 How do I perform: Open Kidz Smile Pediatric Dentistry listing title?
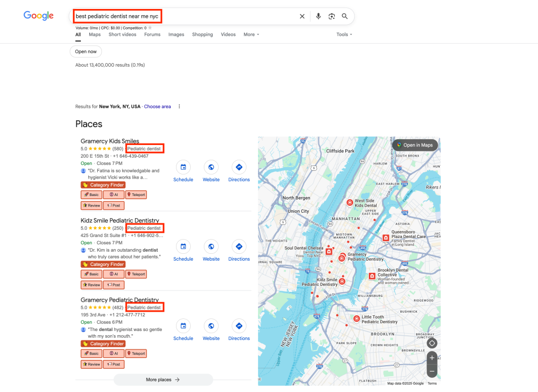(120, 220)
